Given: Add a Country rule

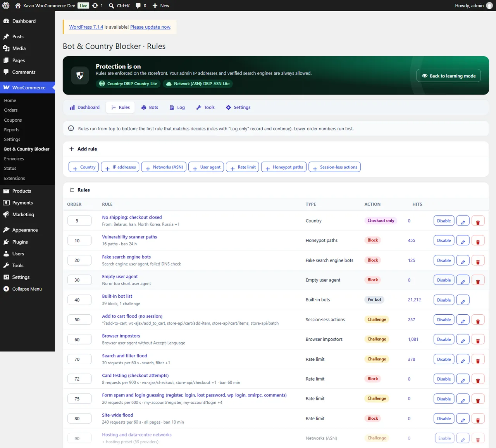Looking at the screenshot, I should [x=84, y=167].
